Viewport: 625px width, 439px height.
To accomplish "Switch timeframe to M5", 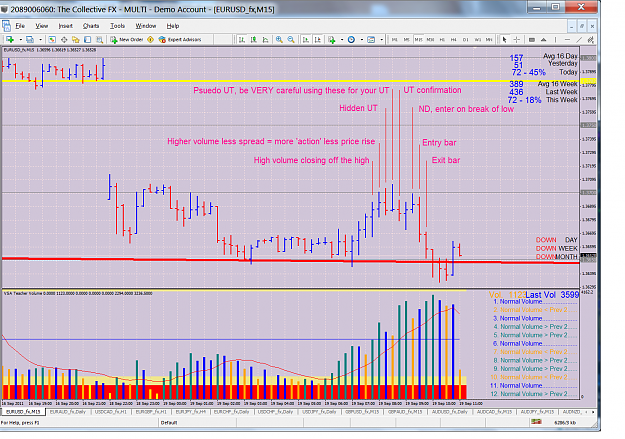I will point(407,39).
